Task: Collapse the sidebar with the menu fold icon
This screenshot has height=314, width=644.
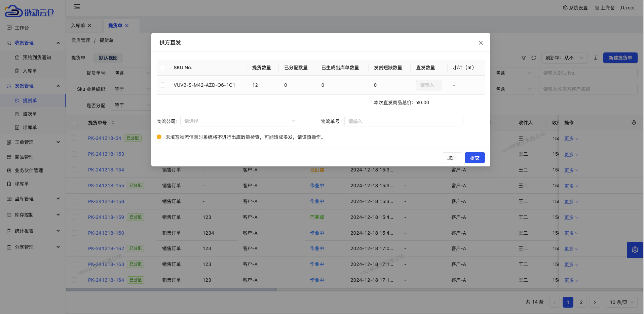Action: pos(77,7)
